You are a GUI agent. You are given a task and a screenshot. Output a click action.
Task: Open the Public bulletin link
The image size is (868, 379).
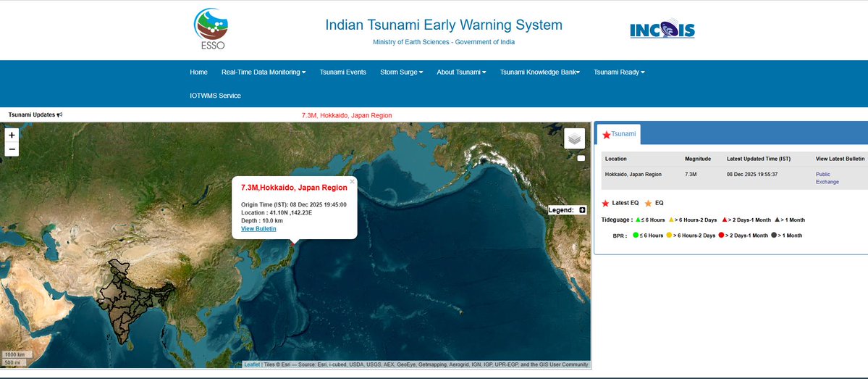click(x=823, y=175)
